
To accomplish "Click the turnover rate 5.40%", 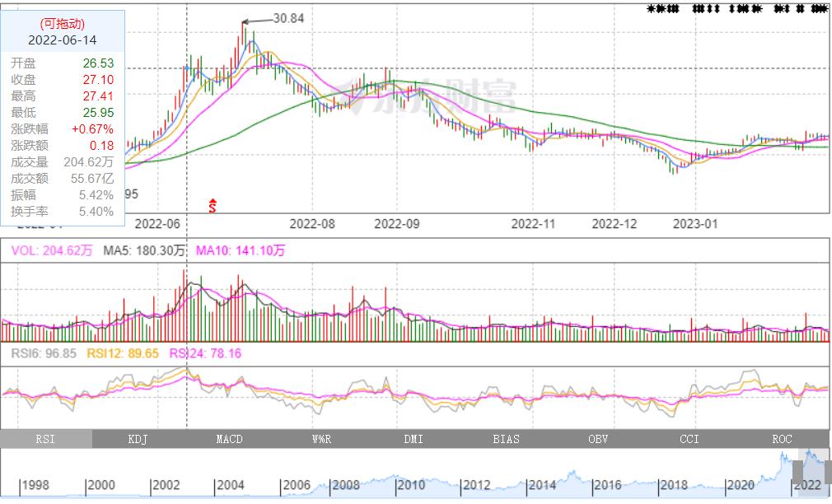I will tap(96, 211).
